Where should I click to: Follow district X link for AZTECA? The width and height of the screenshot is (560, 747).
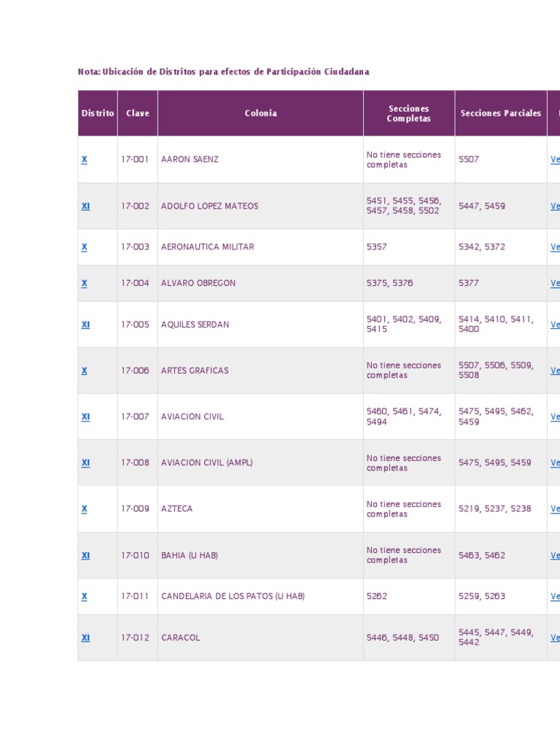click(x=85, y=508)
